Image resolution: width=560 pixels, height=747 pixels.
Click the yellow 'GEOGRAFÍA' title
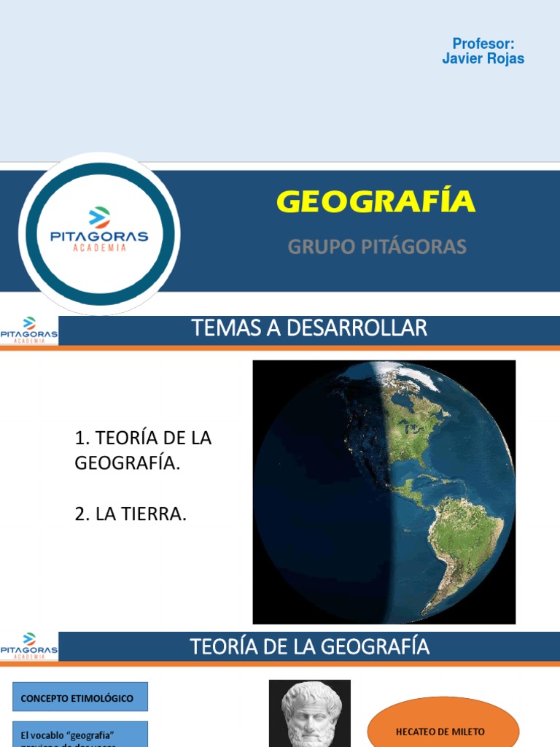(376, 201)
